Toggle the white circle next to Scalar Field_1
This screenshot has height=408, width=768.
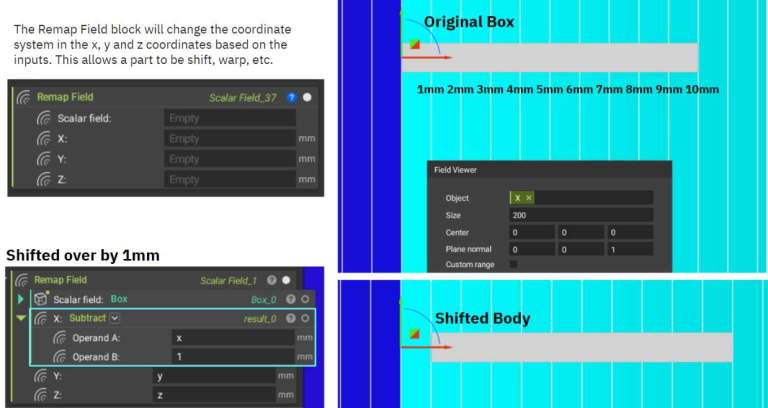(x=286, y=280)
